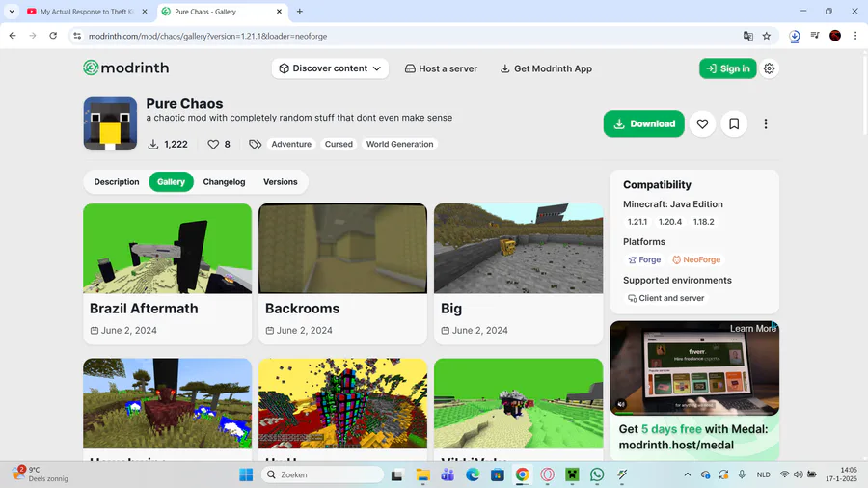The height and width of the screenshot is (488, 868).
Task: Open the media control icon in Chrome toolbar
Action: click(x=815, y=36)
